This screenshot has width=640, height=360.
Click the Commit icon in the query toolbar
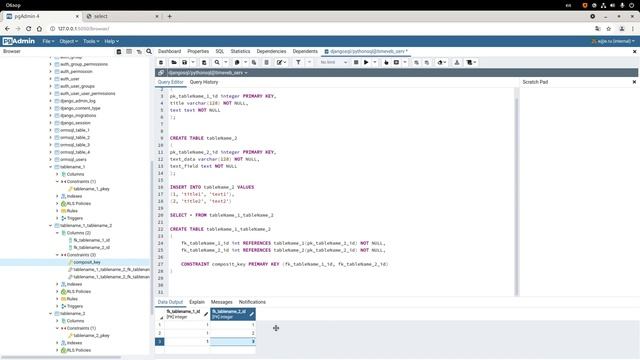click(x=416, y=62)
